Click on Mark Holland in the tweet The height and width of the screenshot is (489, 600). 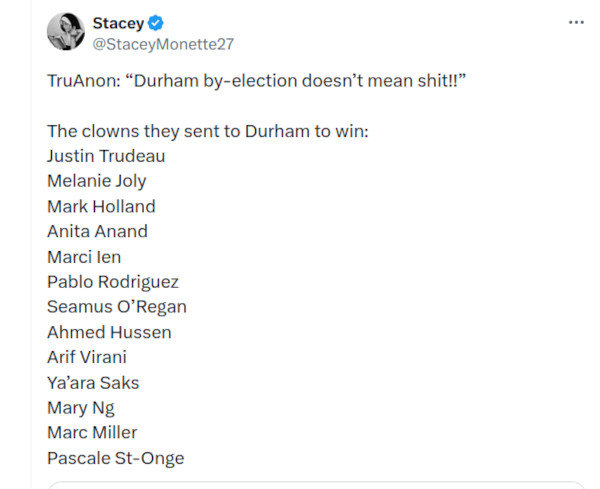101,206
